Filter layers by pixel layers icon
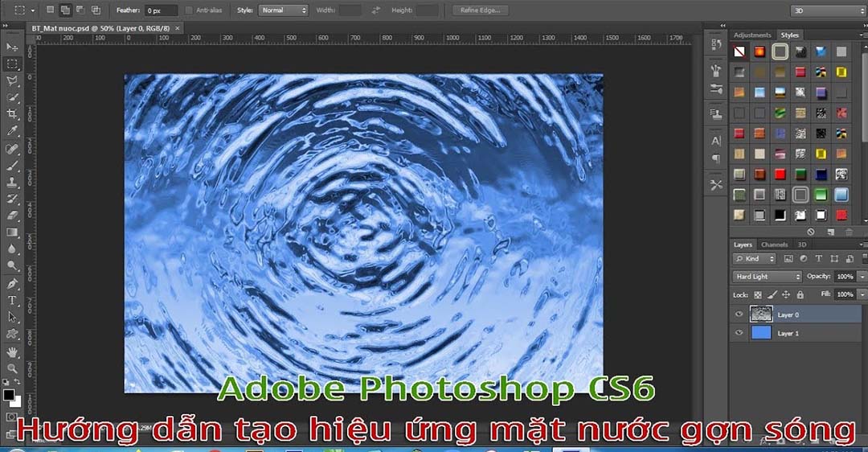 788,259
